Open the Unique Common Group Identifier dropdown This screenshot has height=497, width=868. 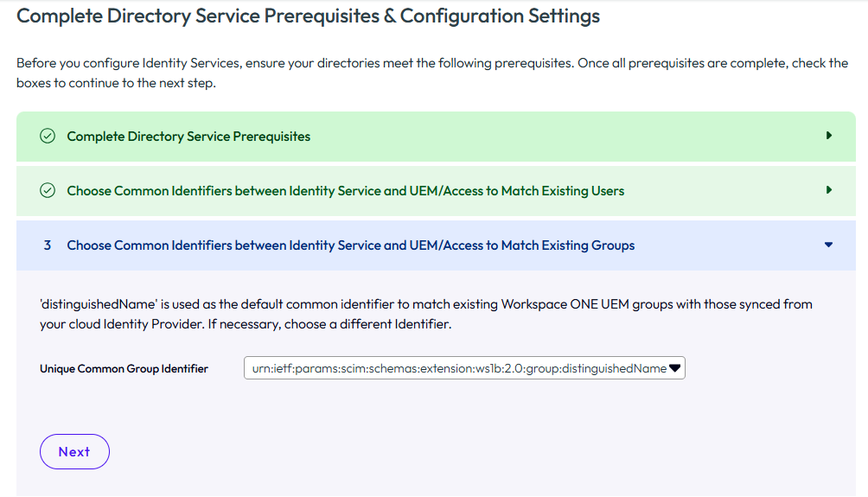coord(464,368)
